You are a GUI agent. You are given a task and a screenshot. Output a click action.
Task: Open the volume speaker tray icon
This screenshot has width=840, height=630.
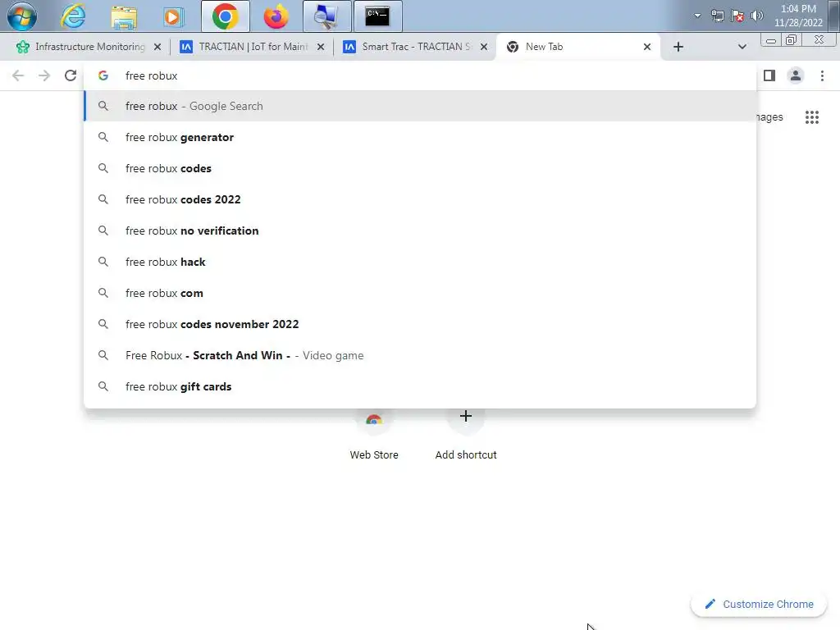pyautogui.click(x=757, y=16)
